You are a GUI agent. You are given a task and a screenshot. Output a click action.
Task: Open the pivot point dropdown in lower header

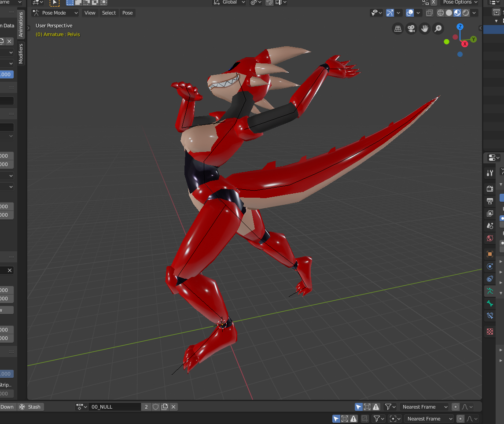tap(395, 419)
